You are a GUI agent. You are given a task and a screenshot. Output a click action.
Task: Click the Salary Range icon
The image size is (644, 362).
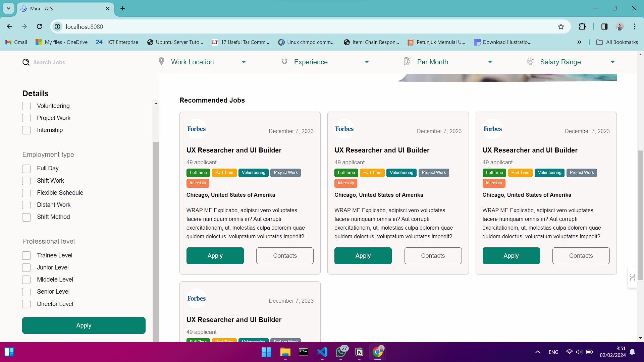click(x=531, y=61)
